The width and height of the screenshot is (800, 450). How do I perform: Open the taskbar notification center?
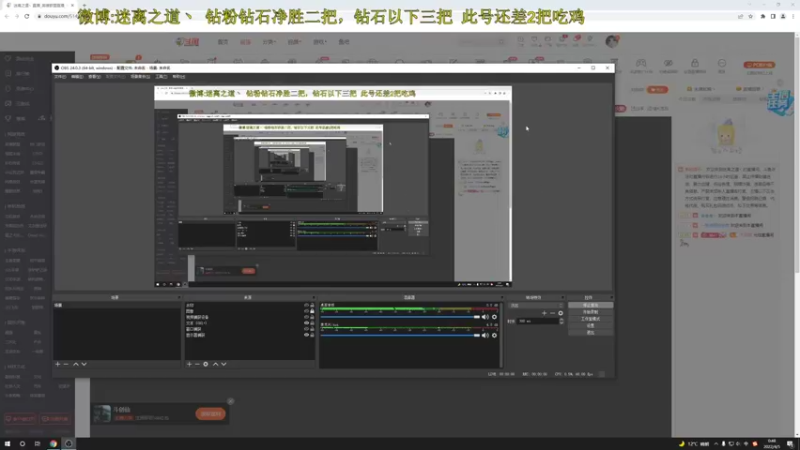pyautogui.click(x=790, y=444)
